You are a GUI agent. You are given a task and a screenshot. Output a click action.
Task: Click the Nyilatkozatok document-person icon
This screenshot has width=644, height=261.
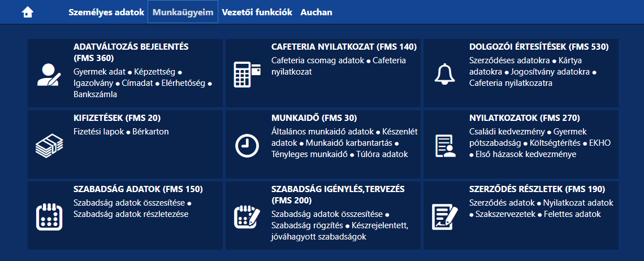pyautogui.click(x=444, y=146)
